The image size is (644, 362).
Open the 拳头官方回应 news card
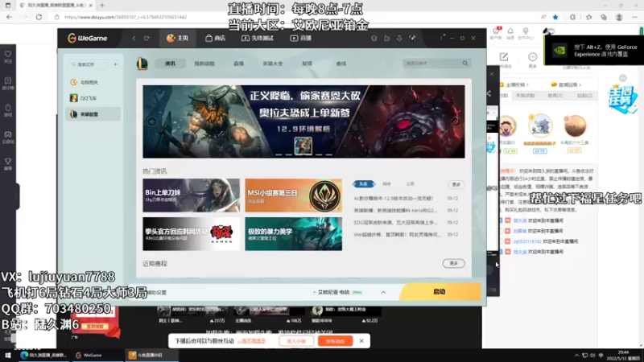coord(191,234)
